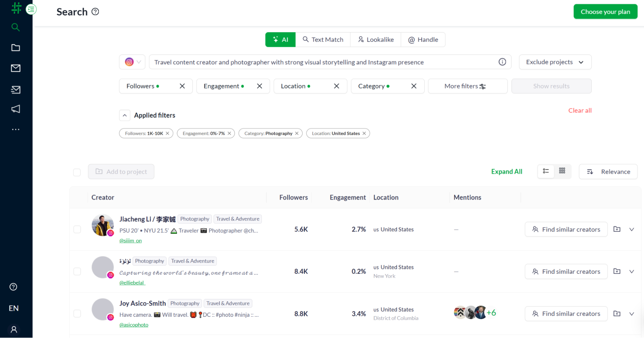Select the Lookalike tab
Viewport: 644px width, 338px height.
[376, 40]
